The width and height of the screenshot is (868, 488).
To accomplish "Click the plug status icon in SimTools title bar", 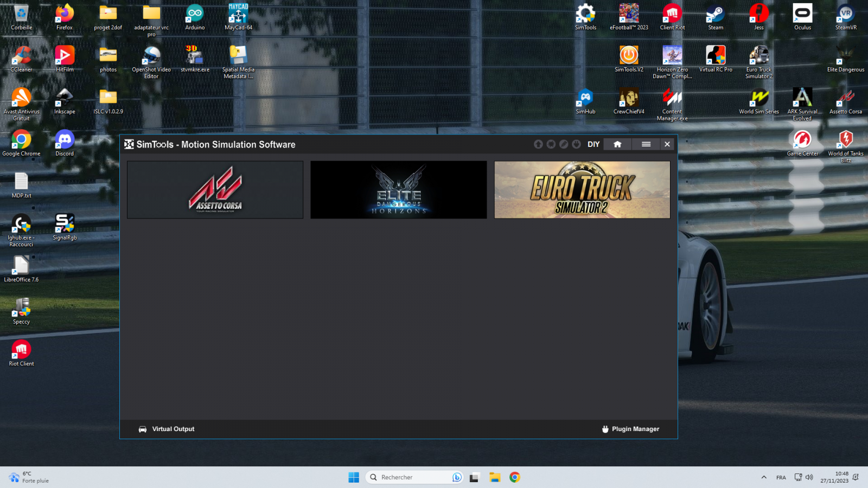I will (x=577, y=144).
